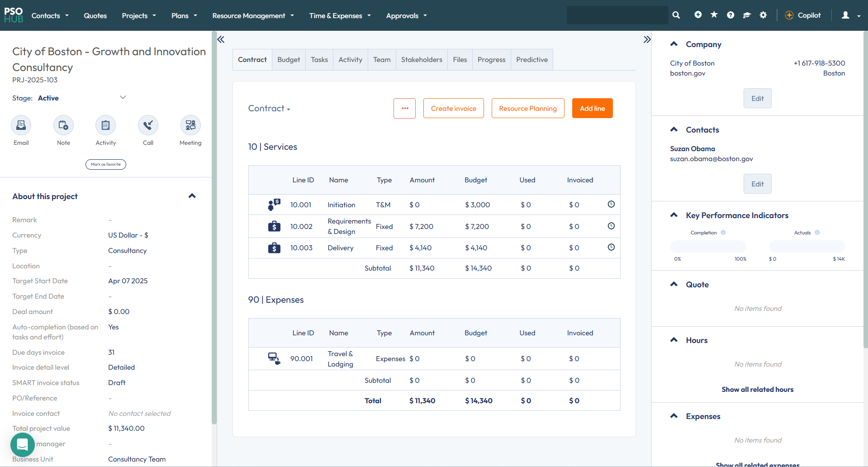Log a Call with the phone icon

[x=148, y=125]
